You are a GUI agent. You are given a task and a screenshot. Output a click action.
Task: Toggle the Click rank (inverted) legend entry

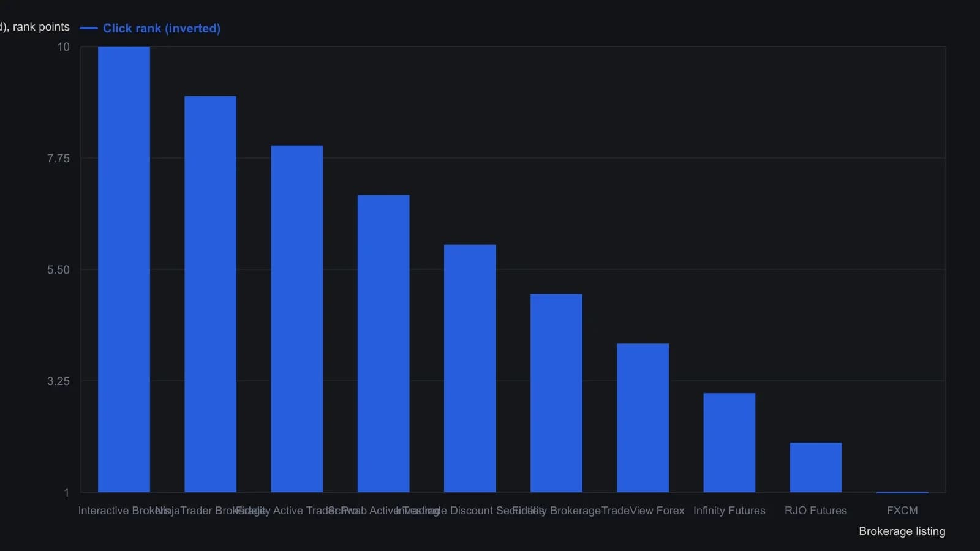[150, 28]
